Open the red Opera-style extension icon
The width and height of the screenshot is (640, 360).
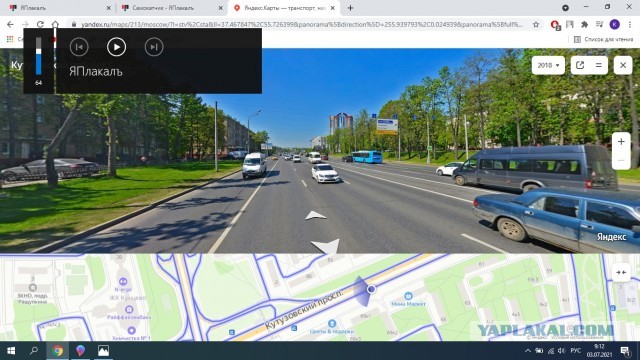[x=555, y=25]
